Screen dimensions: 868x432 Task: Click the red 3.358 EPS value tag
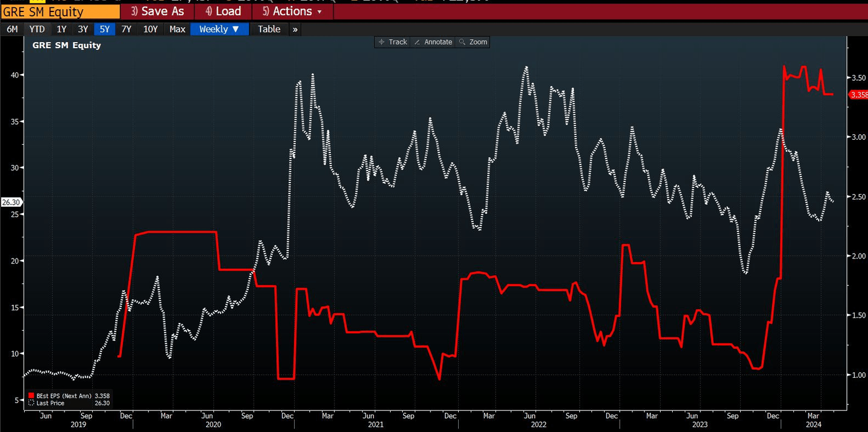pos(858,95)
